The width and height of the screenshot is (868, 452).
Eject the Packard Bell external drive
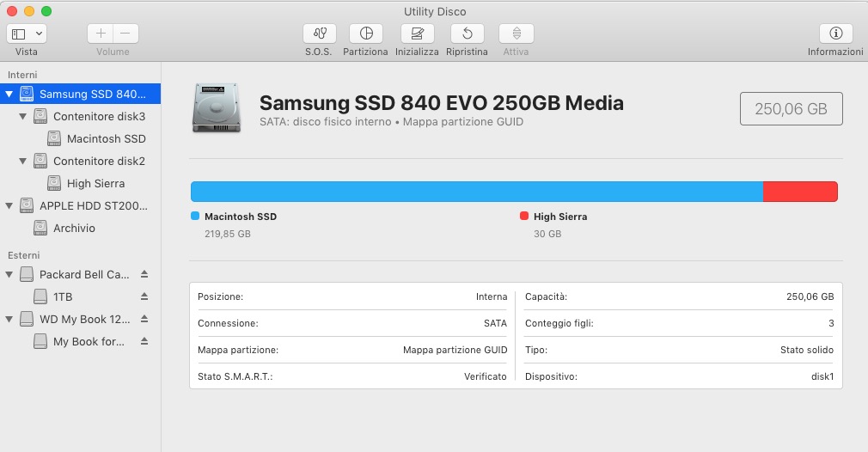point(144,274)
